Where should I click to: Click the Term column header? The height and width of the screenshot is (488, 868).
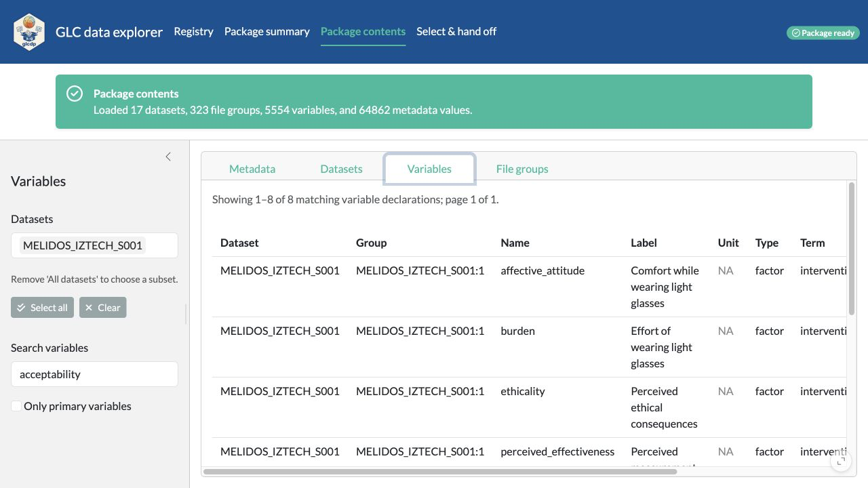click(812, 243)
